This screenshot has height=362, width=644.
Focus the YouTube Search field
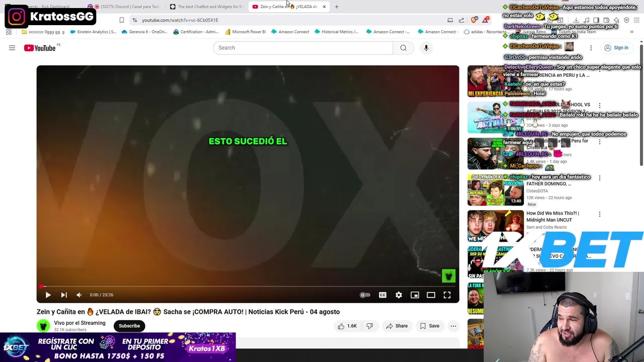(303, 48)
